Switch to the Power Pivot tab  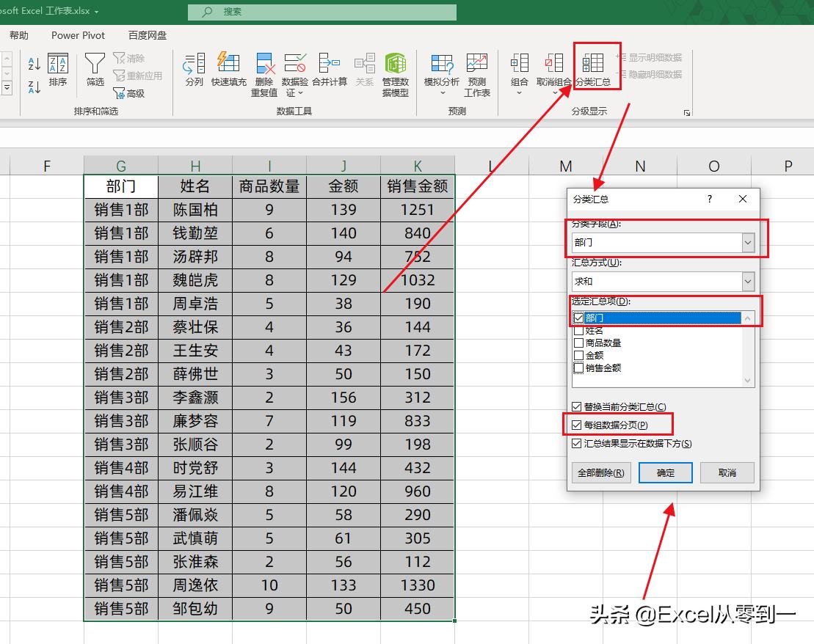click(78, 34)
